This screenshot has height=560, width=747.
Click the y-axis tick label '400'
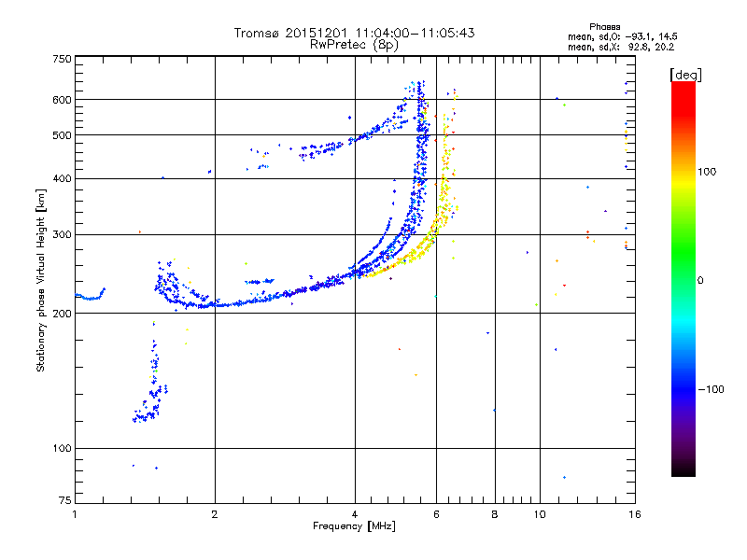click(x=62, y=178)
